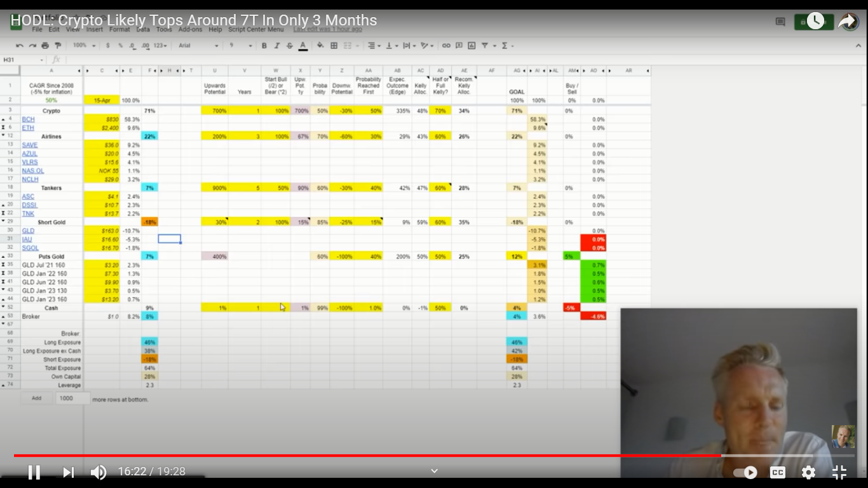Increase decimal places icon
Image resolution: width=868 pixels, height=488 pixels.
tap(146, 46)
